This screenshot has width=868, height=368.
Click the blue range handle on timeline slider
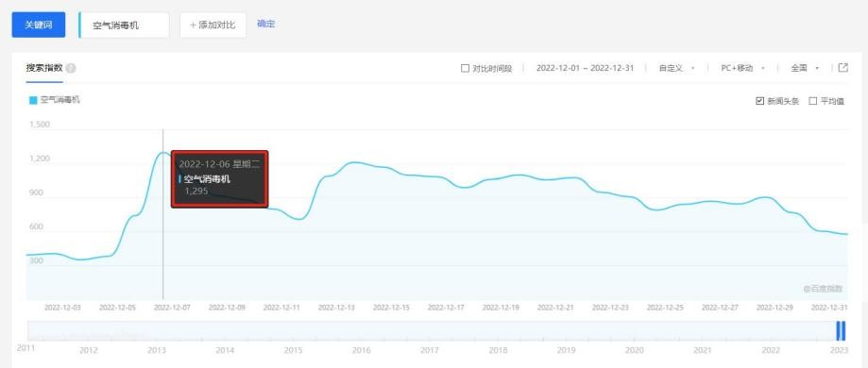click(x=841, y=330)
